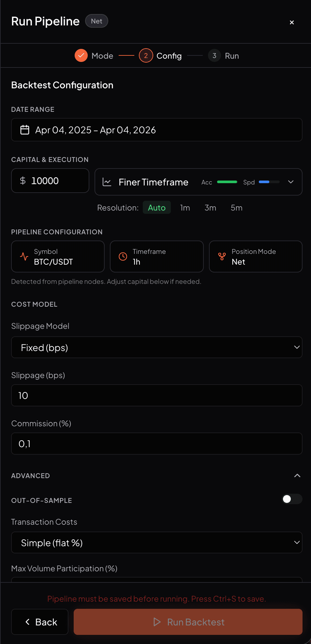
Task: Open the Transaction Costs dropdown
Action: coord(157,543)
